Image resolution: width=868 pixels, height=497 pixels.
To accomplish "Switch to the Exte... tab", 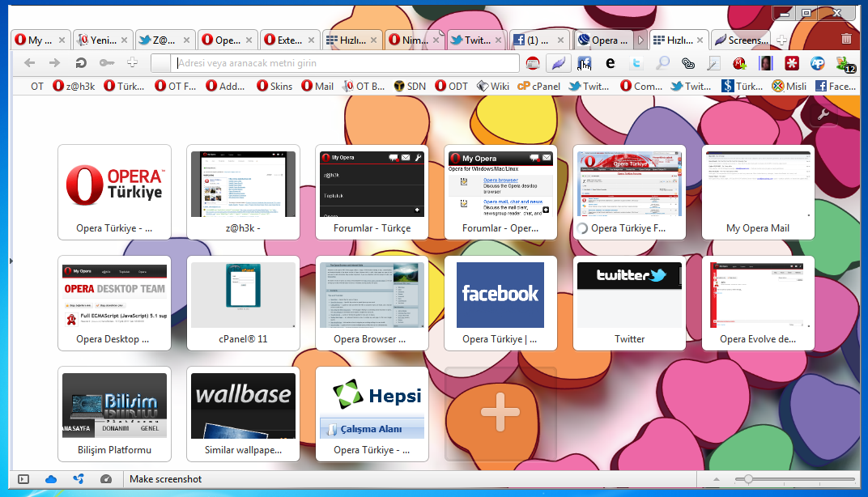I will [x=290, y=40].
